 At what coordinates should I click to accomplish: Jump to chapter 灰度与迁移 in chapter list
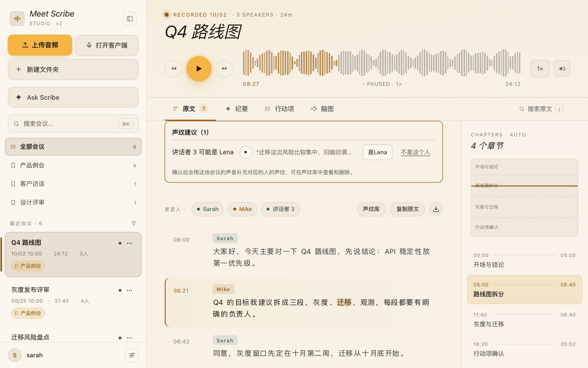pos(524,319)
